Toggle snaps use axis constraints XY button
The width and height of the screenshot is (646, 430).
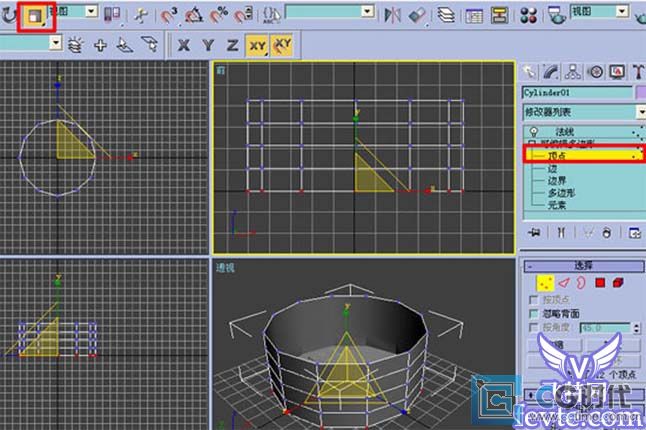(282, 44)
